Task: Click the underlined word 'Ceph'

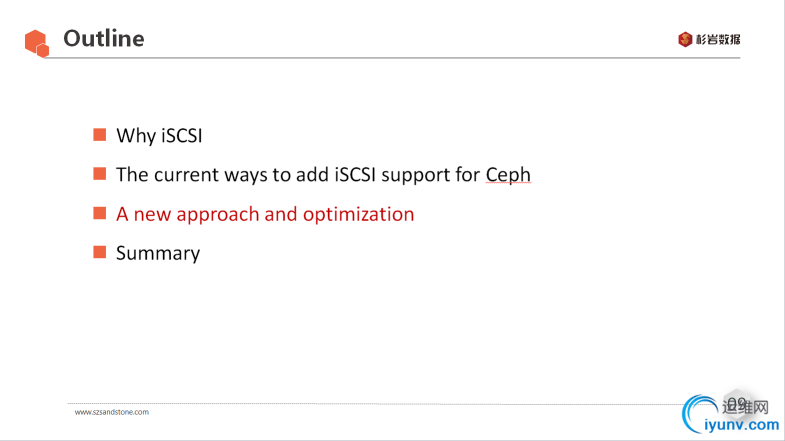Action: pyautogui.click(x=508, y=174)
